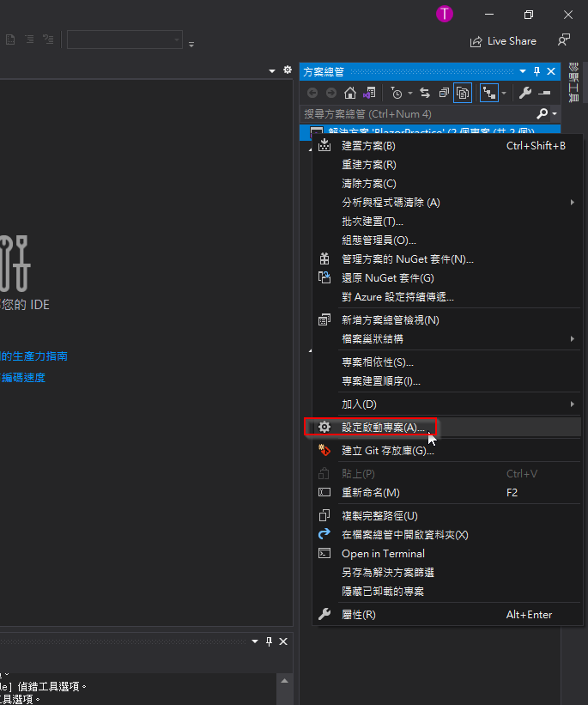Viewport: 588px width, 705px height.
Task: Focus the Solution Explorer search box
Action: 418,113
